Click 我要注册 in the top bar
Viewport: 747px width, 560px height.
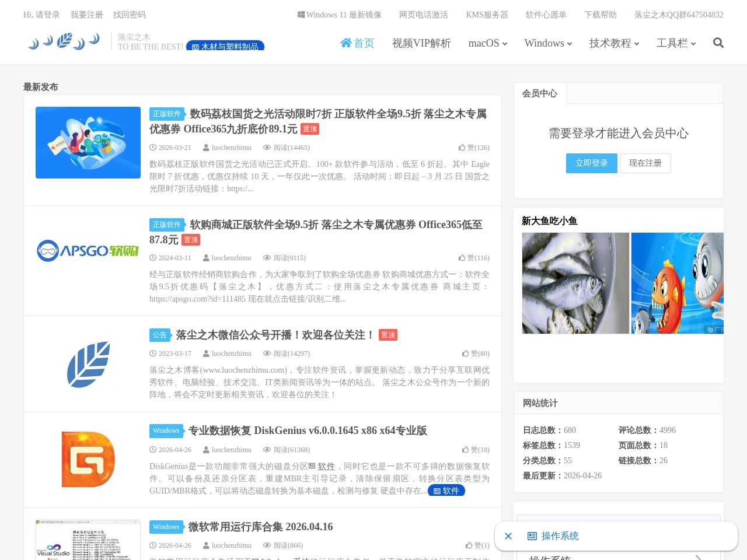(87, 15)
